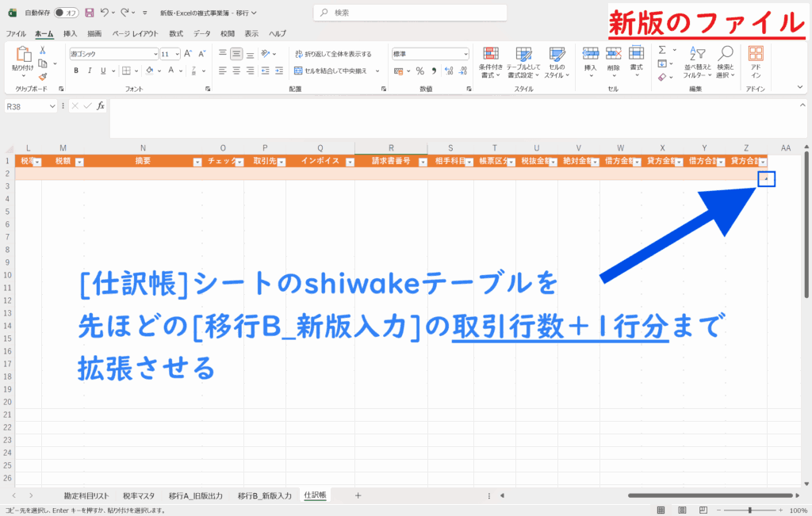Open the Insert (挿入) ribbon tab
The height and width of the screenshot is (516, 812).
(x=70, y=33)
